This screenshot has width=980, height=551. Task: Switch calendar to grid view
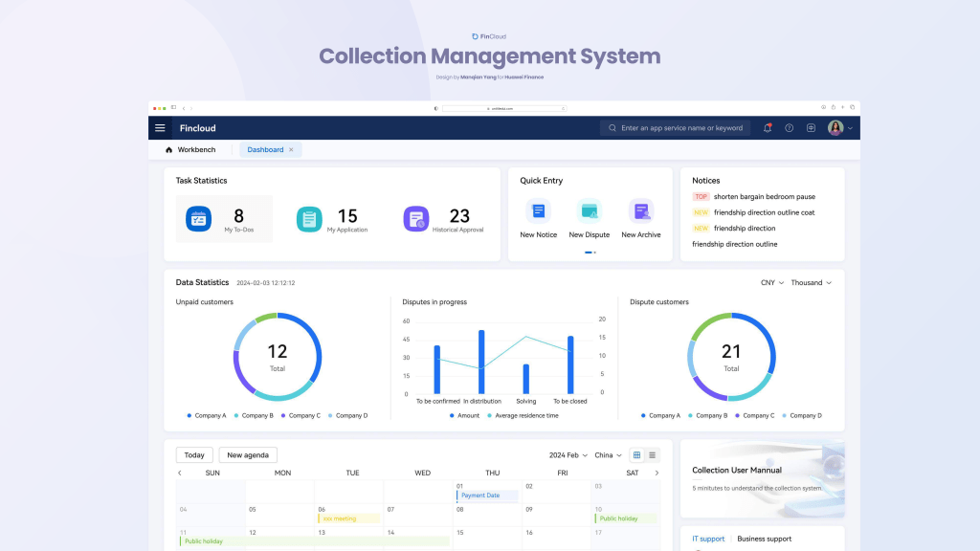coord(637,455)
